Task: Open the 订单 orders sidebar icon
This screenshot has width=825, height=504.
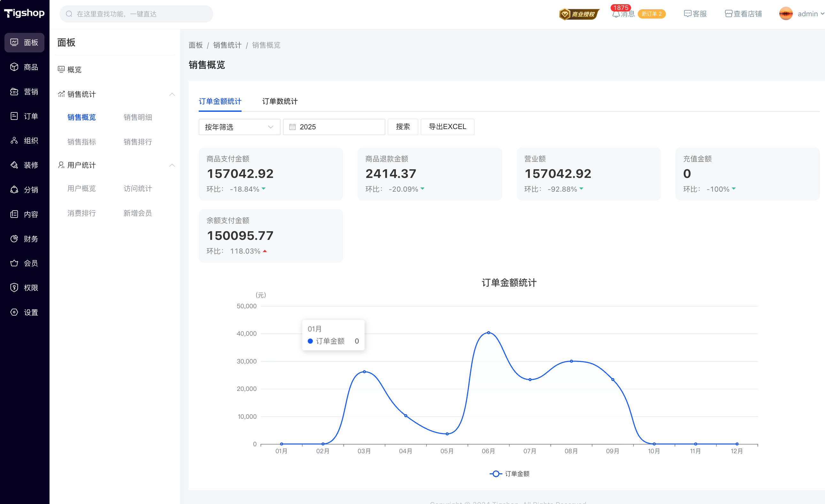Action: point(14,116)
